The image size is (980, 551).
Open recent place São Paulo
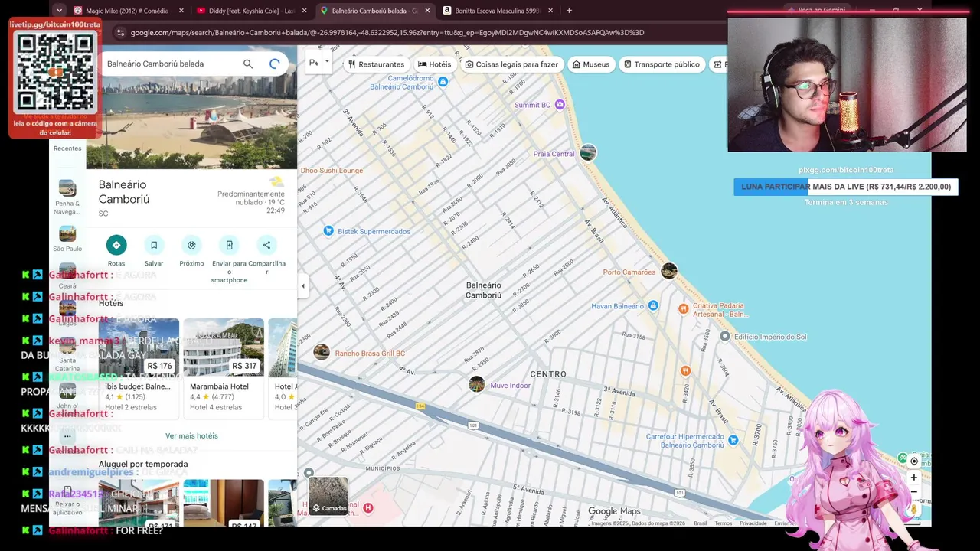(67, 238)
